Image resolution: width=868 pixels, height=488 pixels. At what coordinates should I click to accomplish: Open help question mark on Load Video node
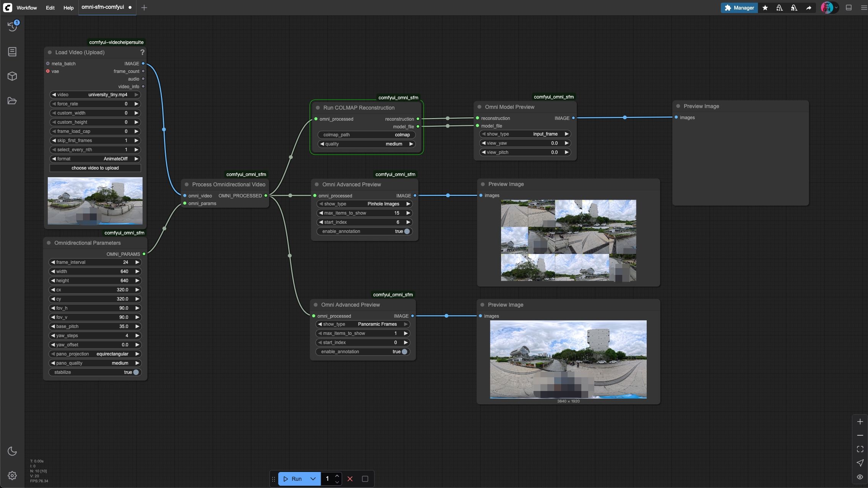tap(142, 52)
